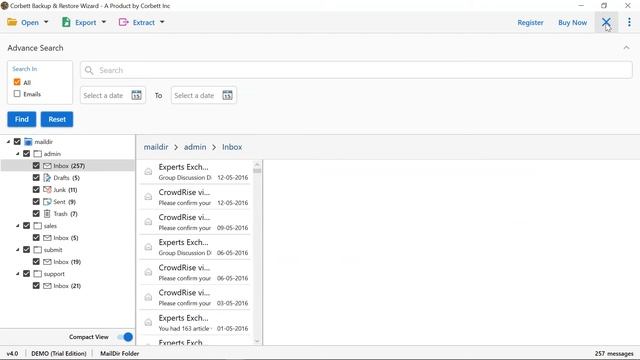The height and width of the screenshot is (360, 640).
Task: Open the Export menu
Action: coord(83,22)
